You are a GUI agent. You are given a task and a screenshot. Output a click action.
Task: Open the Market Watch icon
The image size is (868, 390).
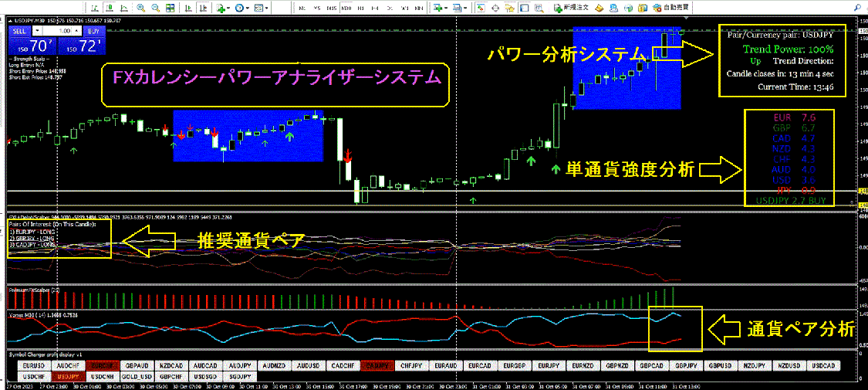click(481, 8)
